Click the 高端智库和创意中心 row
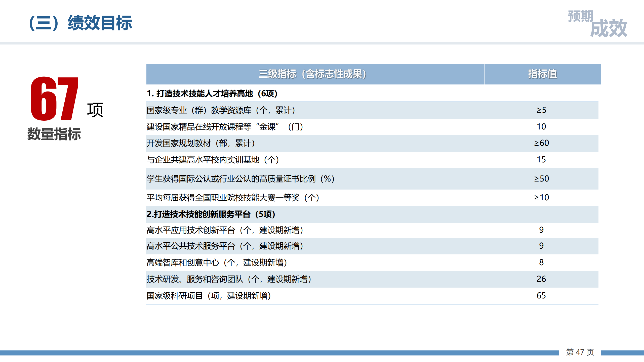The image size is (644, 362). (x=217, y=262)
